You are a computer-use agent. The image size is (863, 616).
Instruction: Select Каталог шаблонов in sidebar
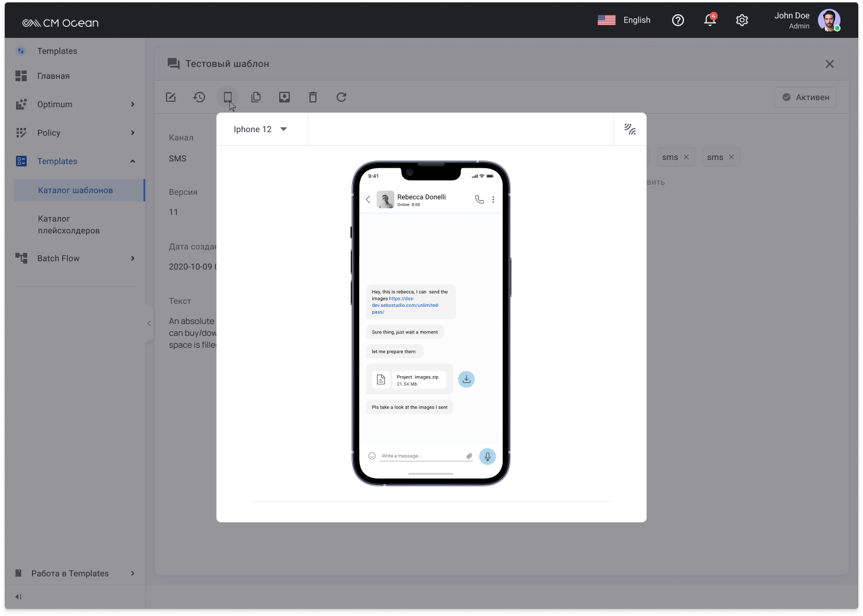(x=79, y=190)
